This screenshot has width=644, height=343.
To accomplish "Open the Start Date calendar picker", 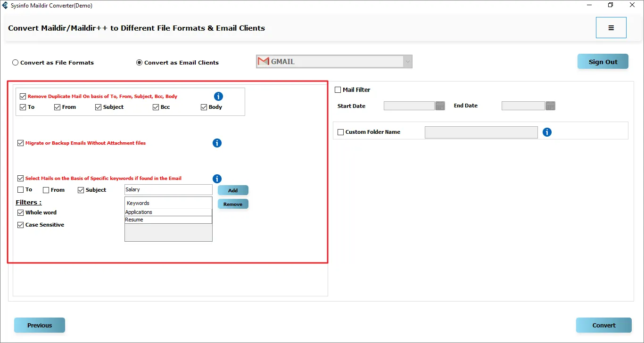I will coord(440,106).
